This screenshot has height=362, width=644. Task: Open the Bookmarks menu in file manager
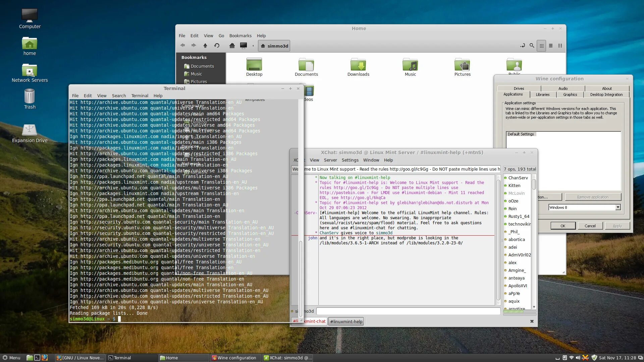click(x=240, y=36)
